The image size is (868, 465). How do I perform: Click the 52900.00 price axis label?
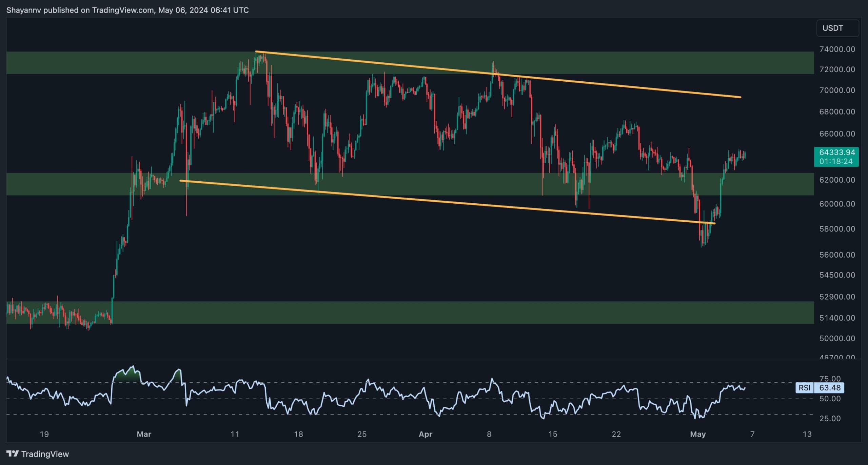pos(837,297)
